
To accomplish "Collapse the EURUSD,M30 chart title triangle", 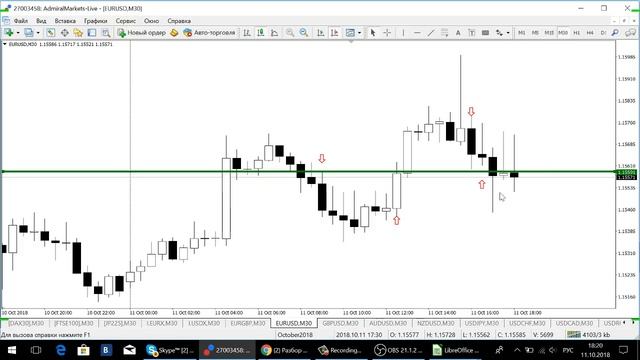I will [4, 44].
